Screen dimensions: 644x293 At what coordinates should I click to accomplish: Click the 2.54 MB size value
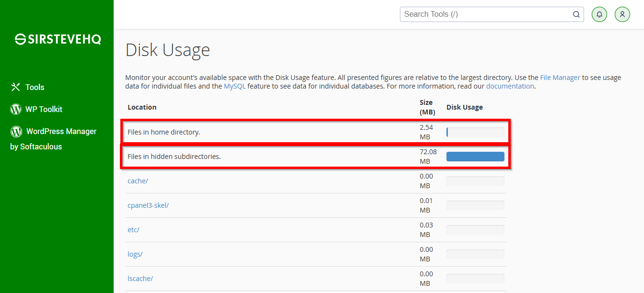(426, 132)
